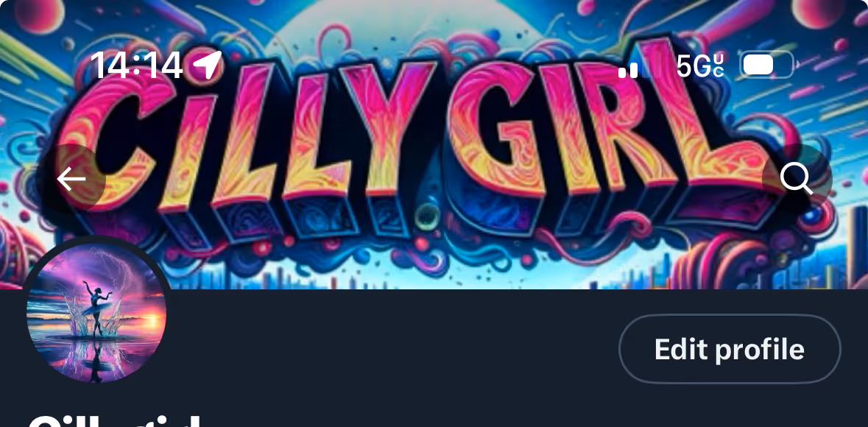
Task: Tap the letter G in GIRL banner
Action: coord(495,129)
